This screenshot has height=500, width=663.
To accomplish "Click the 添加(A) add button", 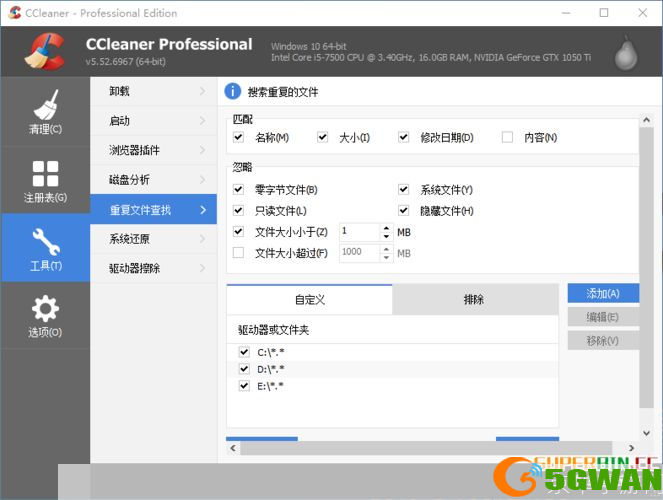I will (603, 293).
